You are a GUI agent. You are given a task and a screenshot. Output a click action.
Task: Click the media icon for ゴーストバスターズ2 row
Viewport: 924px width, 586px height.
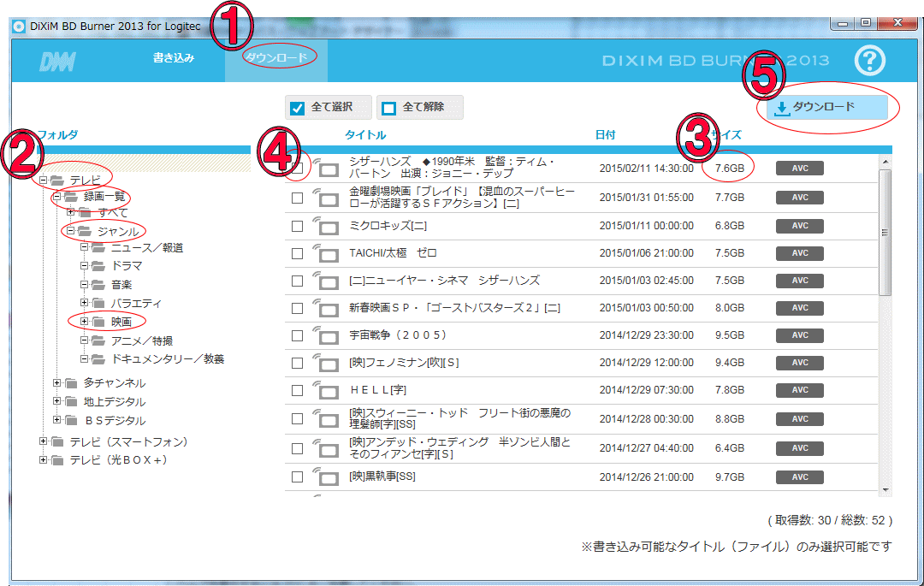click(x=326, y=309)
